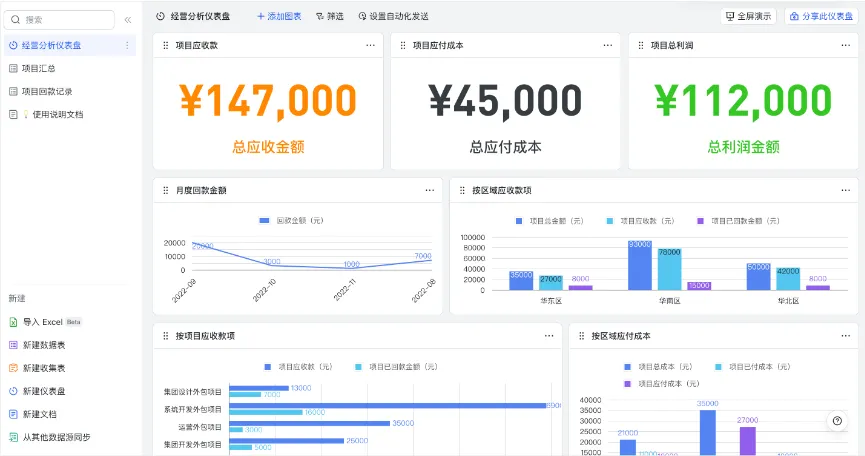The image size is (865, 456).
Task: Toggle 项目应付成本（元） legend in cost chart
Action: click(661, 384)
